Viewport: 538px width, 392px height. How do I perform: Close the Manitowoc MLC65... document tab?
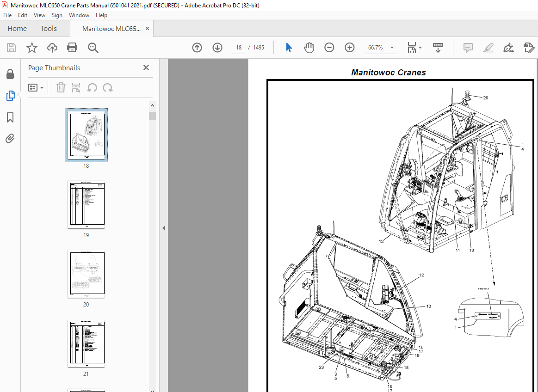147,29
